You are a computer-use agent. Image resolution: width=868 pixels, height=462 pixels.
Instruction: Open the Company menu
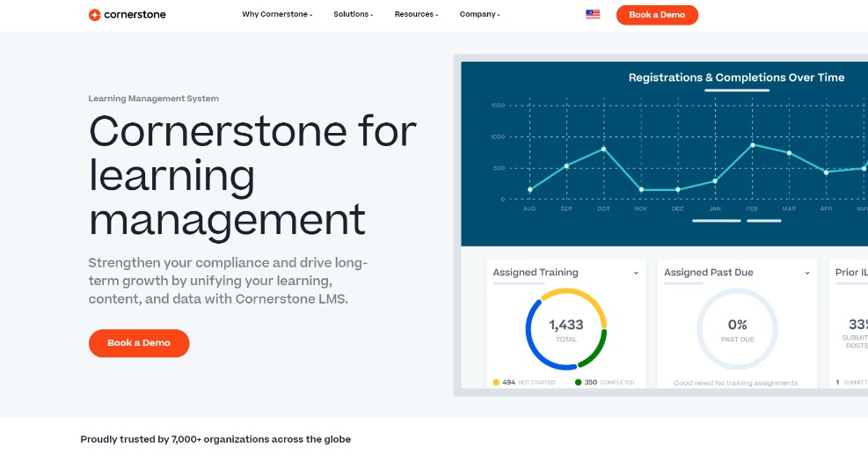(480, 14)
